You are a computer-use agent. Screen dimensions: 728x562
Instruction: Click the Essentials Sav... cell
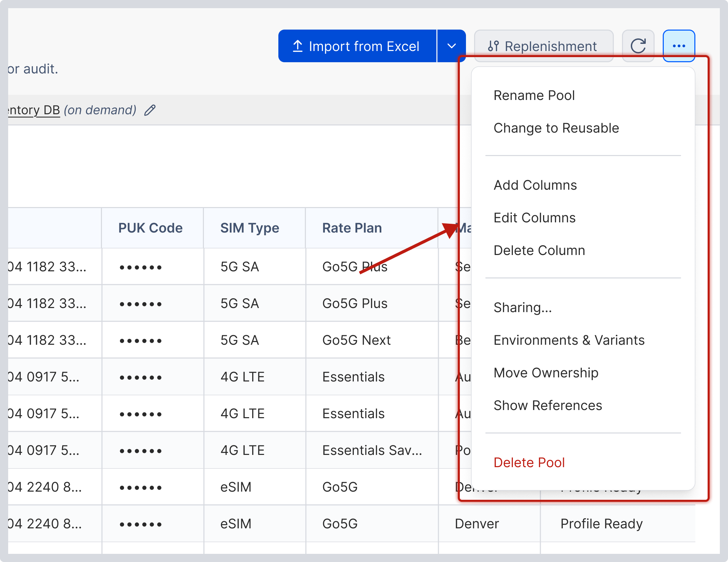[x=372, y=450]
